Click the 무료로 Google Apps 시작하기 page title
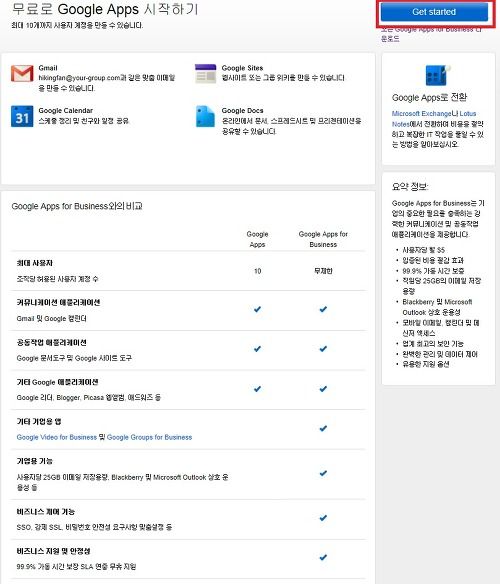Viewport: 500px width, 584px height. click(x=105, y=9)
